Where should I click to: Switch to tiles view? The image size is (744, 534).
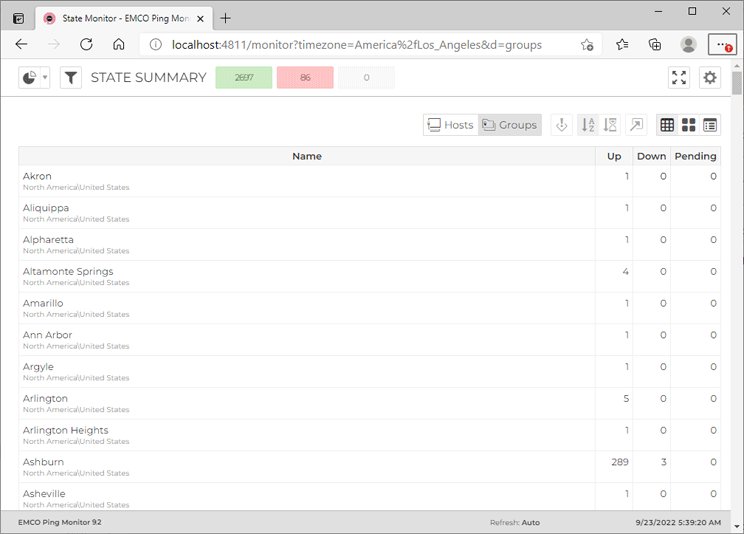click(688, 125)
